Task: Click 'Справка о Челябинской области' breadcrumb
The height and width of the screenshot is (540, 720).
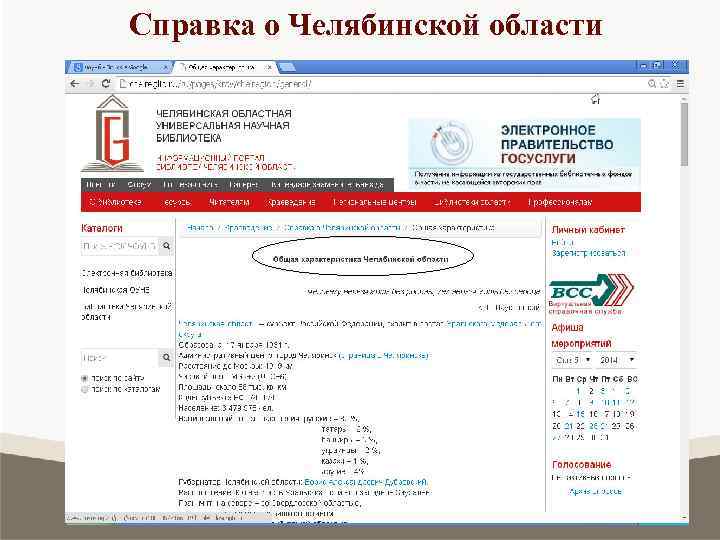Action: pyautogui.click(x=342, y=228)
